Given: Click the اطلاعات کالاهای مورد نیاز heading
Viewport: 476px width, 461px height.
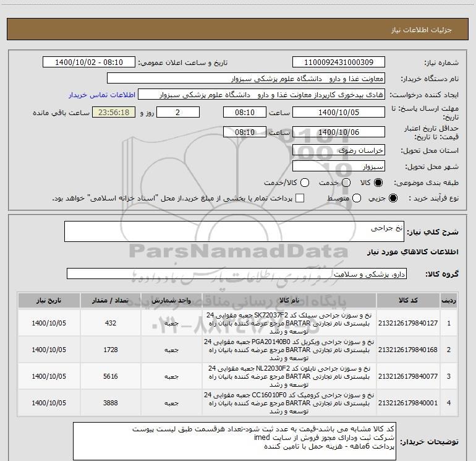Looking at the screenshot, I should (x=413, y=252).
